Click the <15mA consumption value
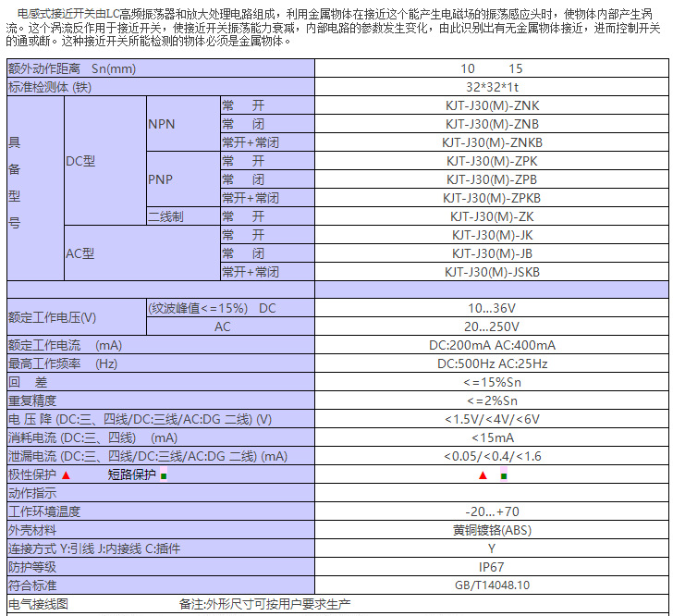This screenshot has height=616, width=673. click(x=492, y=437)
